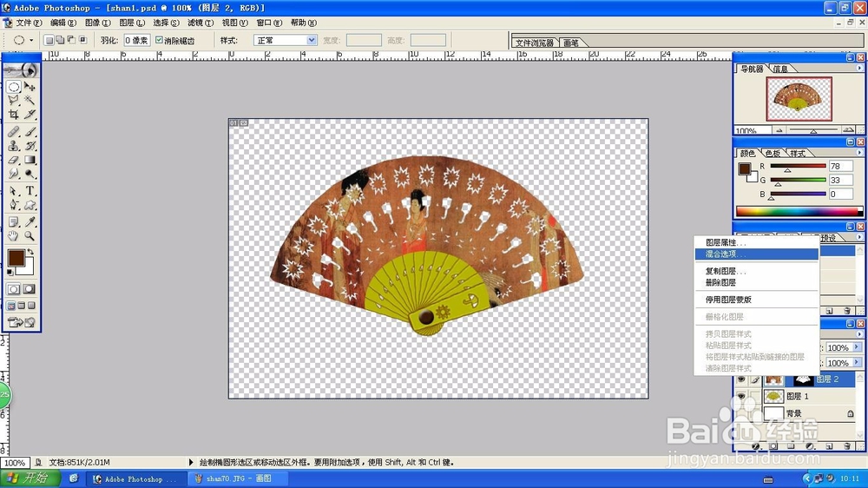Screen dimensions: 868x488
Task: Reset to default foreground and background colors
Action: [10, 272]
